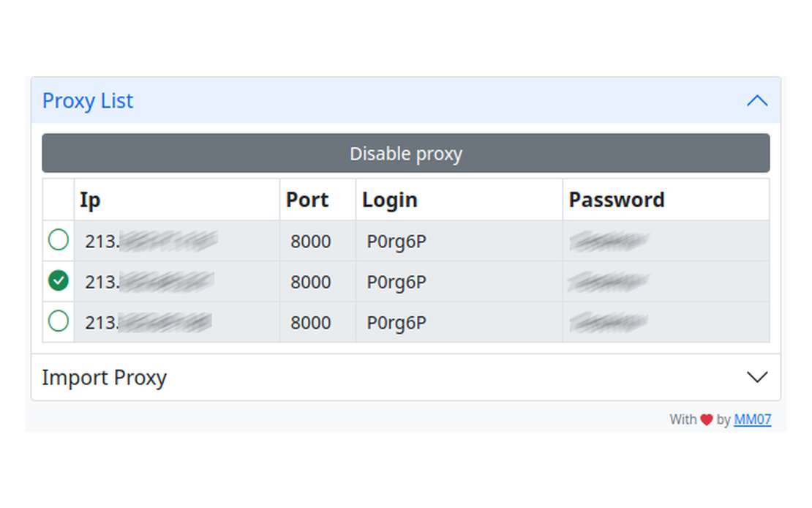Click the Password column header
This screenshot has height=508, width=812.
click(x=617, y=199)
